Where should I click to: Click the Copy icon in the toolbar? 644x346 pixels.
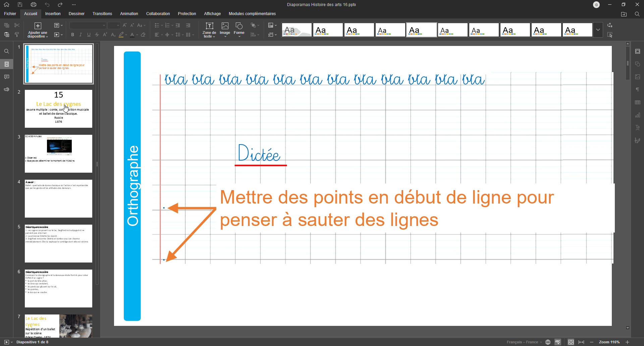pos(6,25)
